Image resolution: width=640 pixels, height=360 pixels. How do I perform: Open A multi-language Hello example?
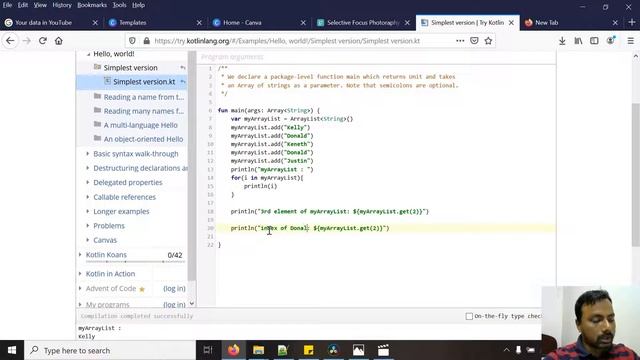140,125
